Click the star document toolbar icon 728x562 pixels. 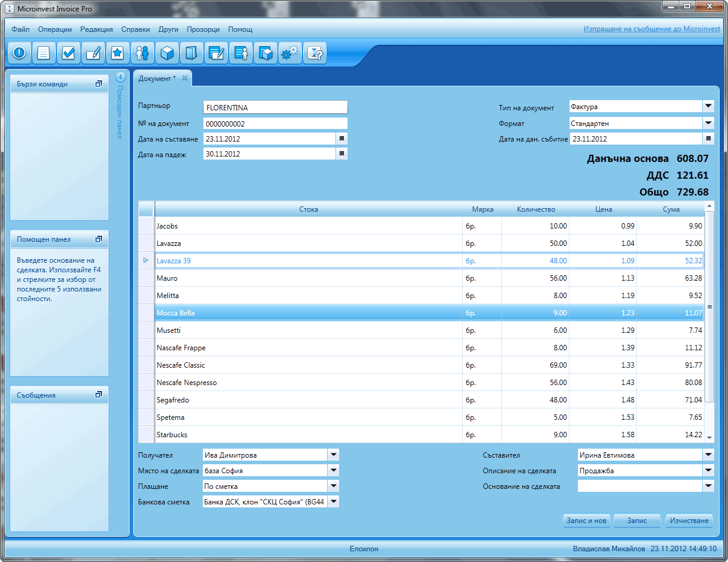[118, 53]
